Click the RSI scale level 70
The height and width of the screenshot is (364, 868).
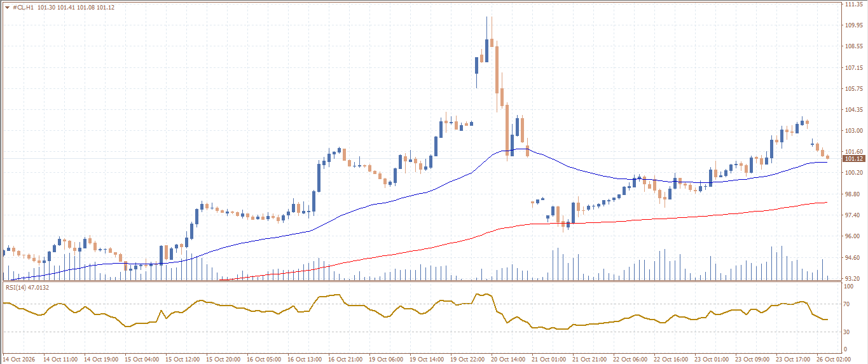[848, 305]
